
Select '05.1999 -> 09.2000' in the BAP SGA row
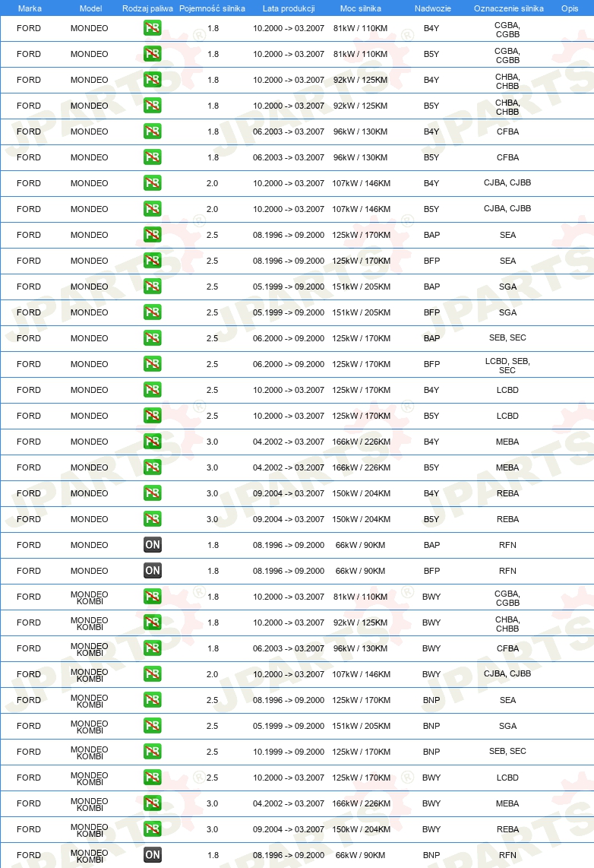pos(289,287)
